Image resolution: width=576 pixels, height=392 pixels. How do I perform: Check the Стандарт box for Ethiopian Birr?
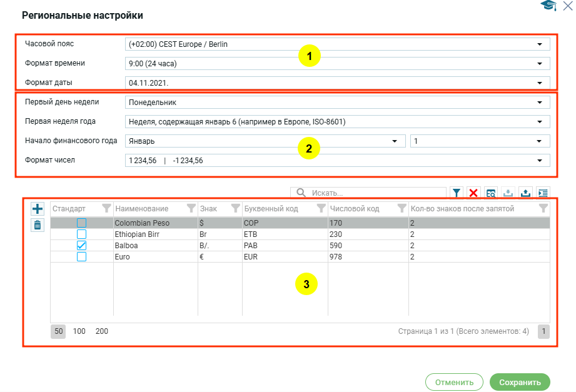click(81, 234)
